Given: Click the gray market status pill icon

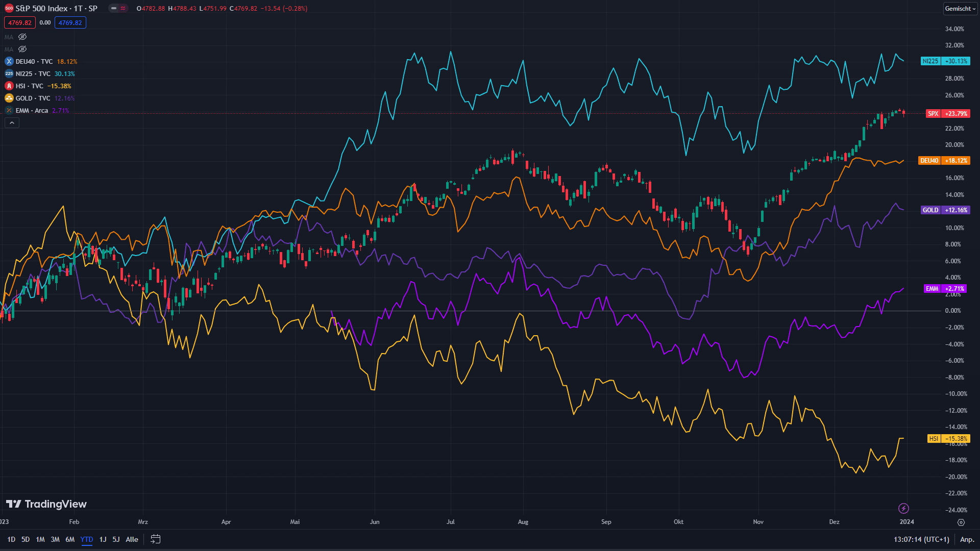Looking at the screenshot, I should click(x=113, y=8).
